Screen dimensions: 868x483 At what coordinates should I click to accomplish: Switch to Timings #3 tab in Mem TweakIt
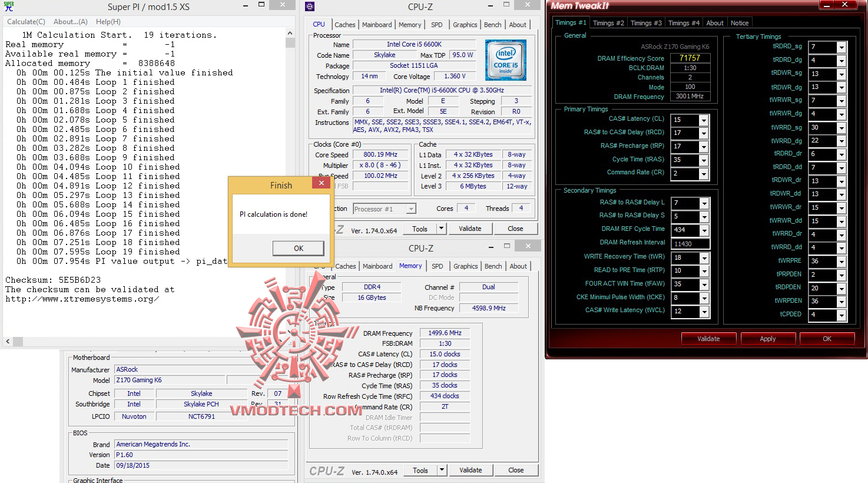click(646, 23)
